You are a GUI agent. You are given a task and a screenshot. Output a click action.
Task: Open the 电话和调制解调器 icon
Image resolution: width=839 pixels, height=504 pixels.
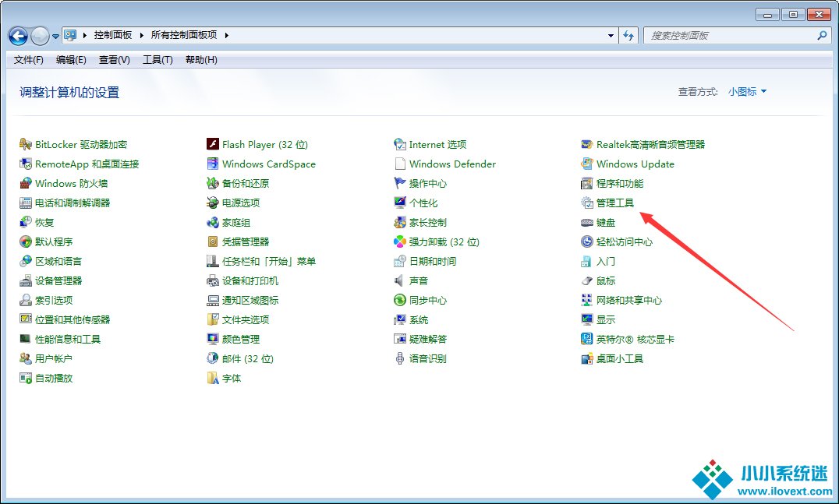tap(26, 203)
